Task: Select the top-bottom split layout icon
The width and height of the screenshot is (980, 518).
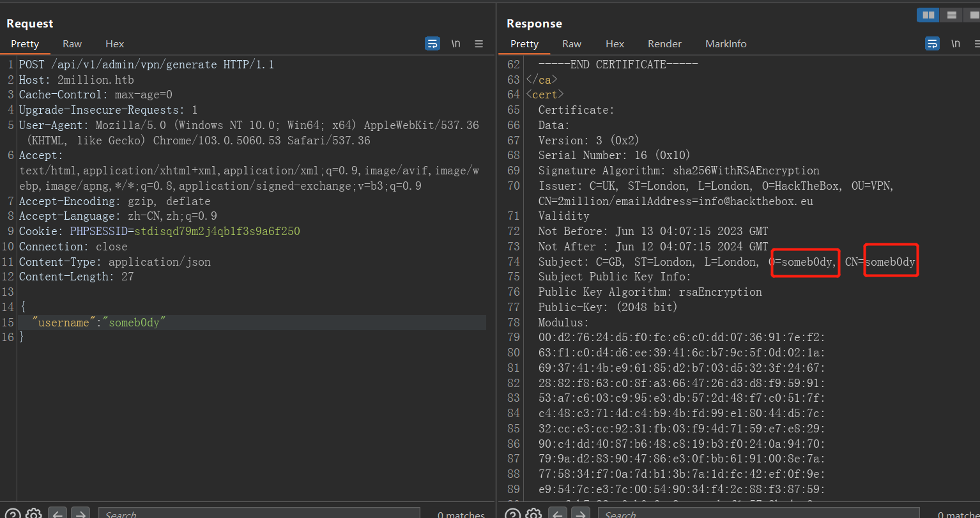Action: pos(952,15)
